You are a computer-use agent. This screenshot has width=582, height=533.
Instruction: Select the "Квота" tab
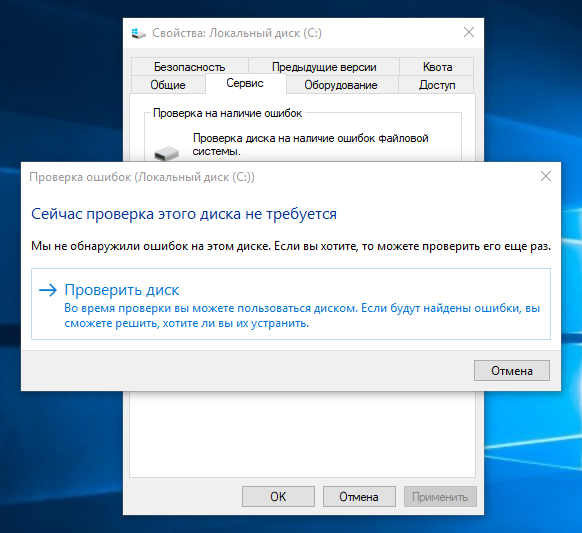(x=437, y=67)
